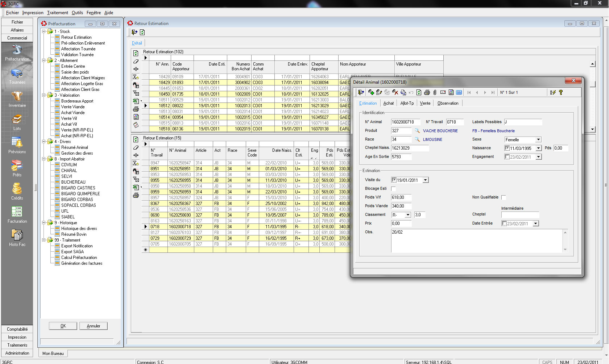Image resolution: width=609 pixels, height=364 pixels.
Task: Collapse the 3 - Valorisation tree node
Action: click(x=44, y=95)
